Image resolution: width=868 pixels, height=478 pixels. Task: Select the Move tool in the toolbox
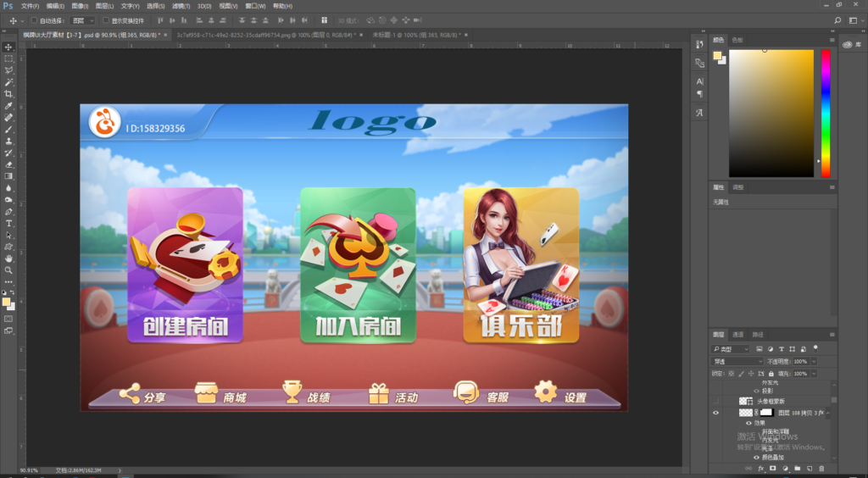coord(8,47)
